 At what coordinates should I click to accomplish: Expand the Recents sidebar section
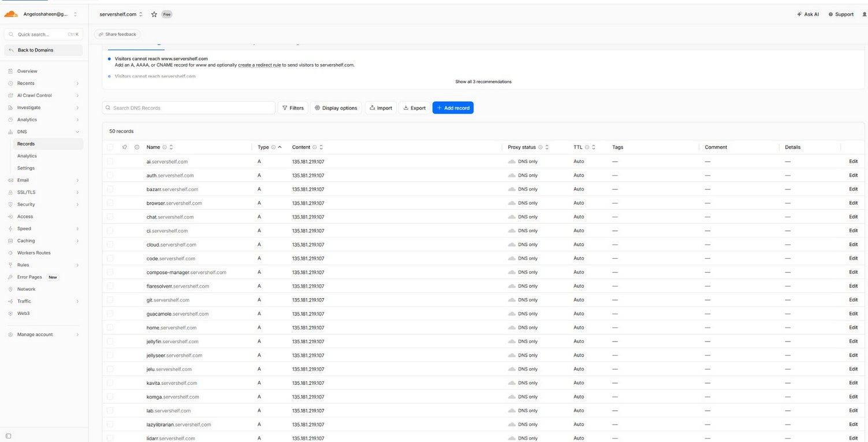click(x=77, y=83)
